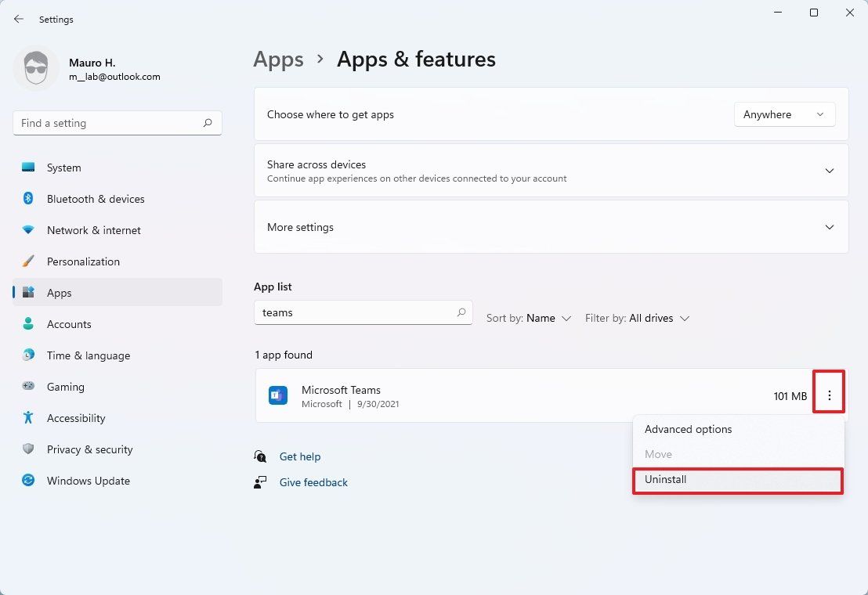Expand the Share across devices section
Image resolution: width=868 pixels, height=595 pixels.
coord(829,170)
